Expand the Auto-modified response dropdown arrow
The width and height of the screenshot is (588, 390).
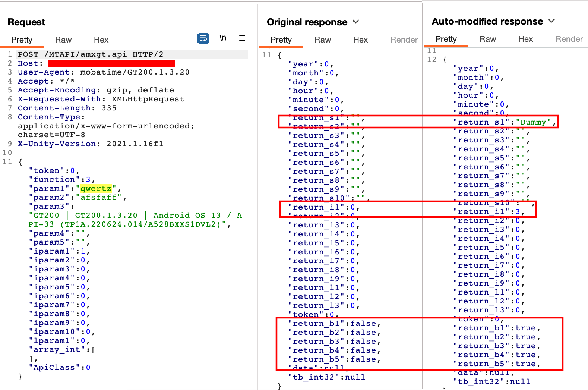click(x=551, y=21)
